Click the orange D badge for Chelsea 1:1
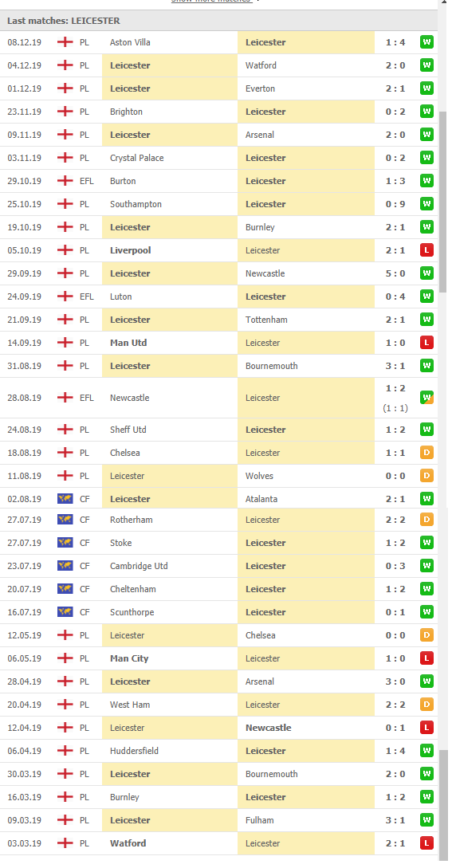Viewport: 452px width, 868px height. (426, 453)
